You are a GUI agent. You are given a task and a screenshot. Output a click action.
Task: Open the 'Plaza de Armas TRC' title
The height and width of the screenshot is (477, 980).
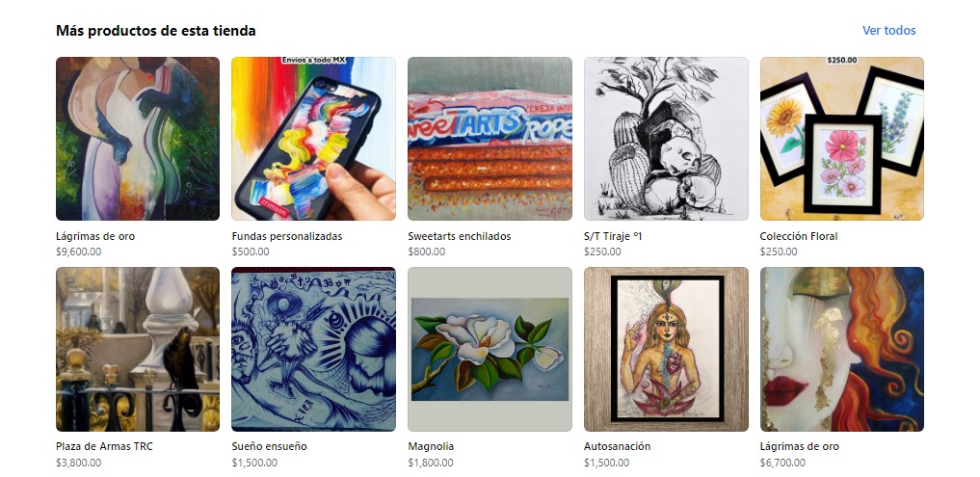coord(104,446)
